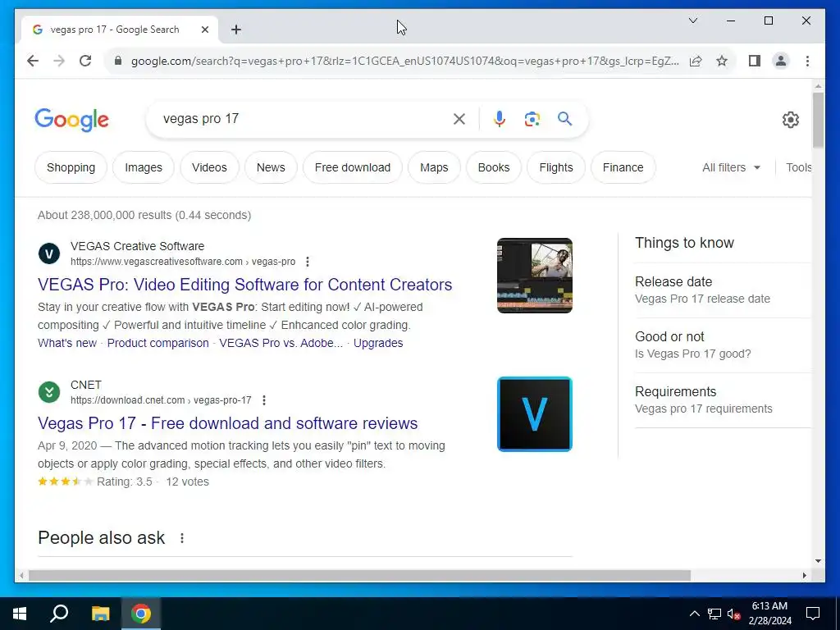Screen dimensions: 840x630
Task: Submit search with the magnifying glass icon
Action: pos(564,118)
